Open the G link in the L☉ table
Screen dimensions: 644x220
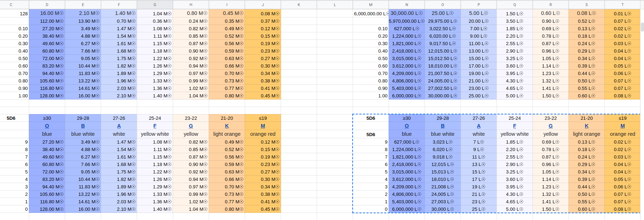(551, 126)
